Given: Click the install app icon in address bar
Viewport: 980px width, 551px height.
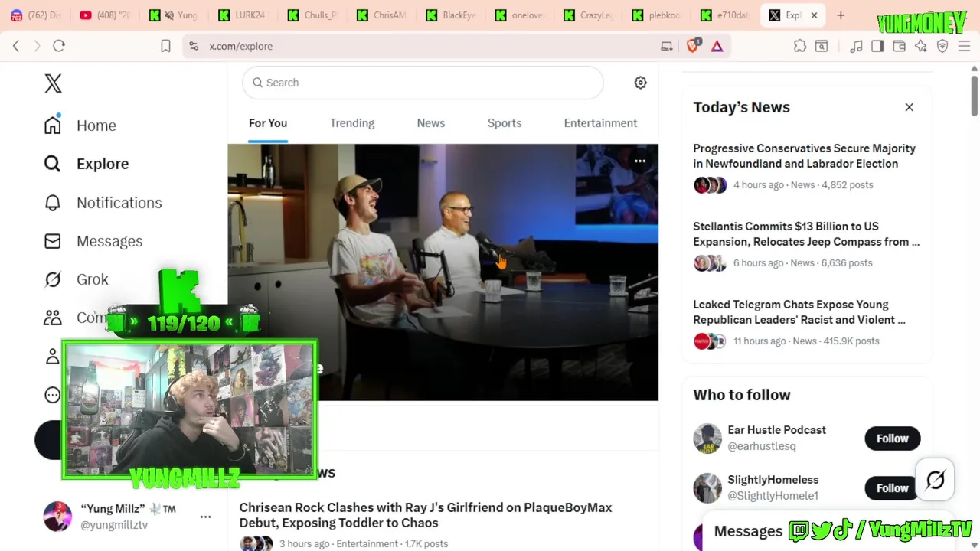Looking at the screenshot, I should pos(666,46).
